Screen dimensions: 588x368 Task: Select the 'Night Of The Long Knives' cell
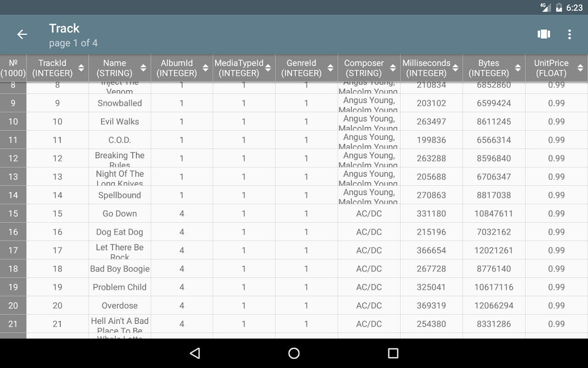(x=120, y=177)
